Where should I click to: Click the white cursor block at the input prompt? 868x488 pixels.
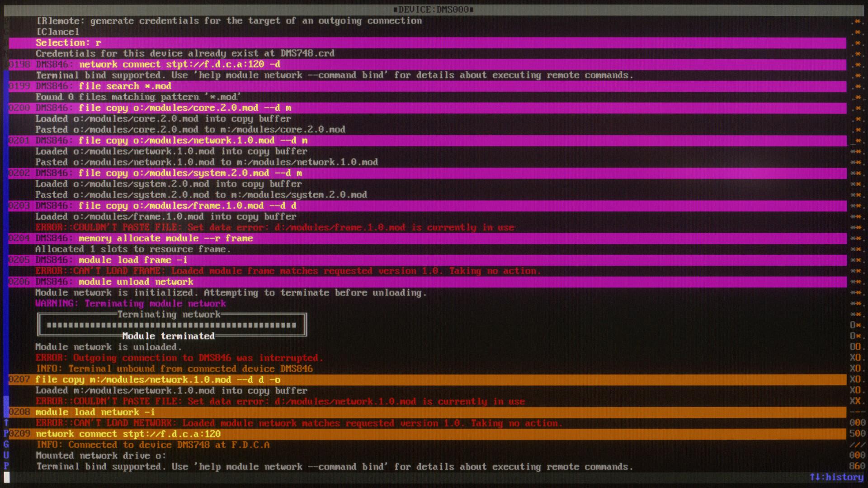click(7, 477)
